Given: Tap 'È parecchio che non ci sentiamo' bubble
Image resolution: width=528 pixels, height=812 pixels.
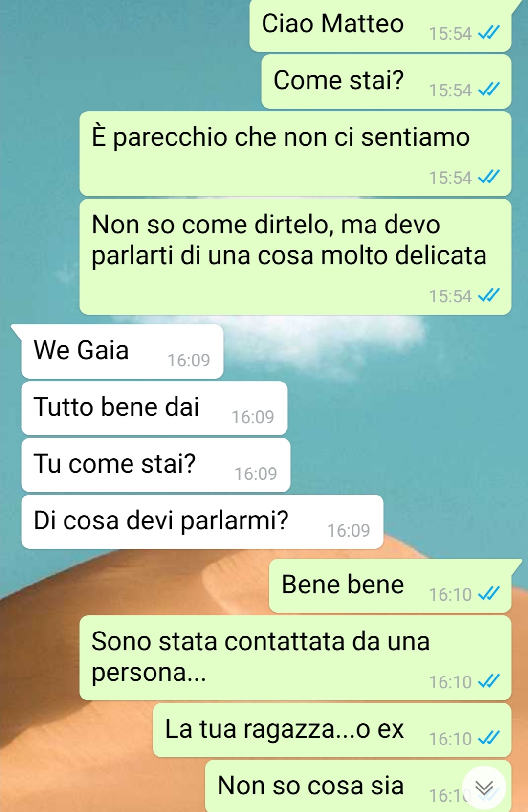Looking at the screenshot, I should pyautogui.click(x=295, y=154).
